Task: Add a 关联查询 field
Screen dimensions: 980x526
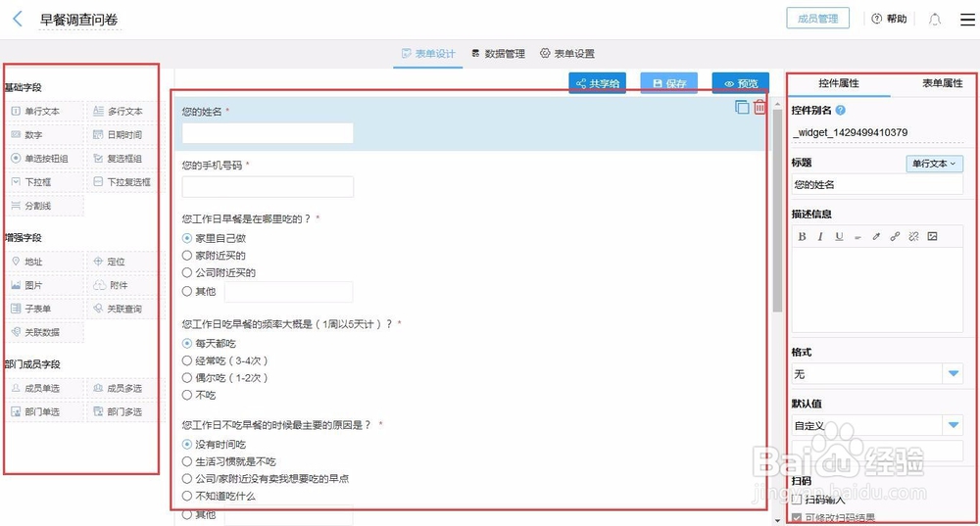Action: (123, 310)
